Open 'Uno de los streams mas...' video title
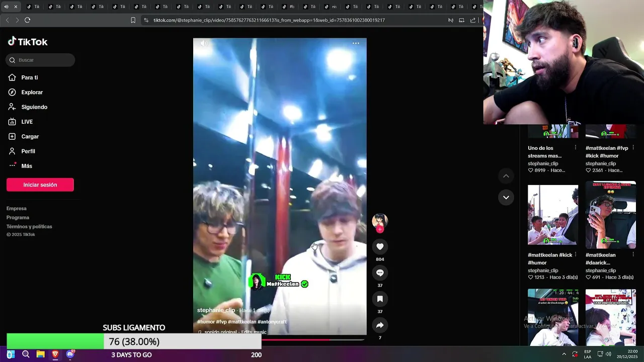The height and width of the screenshot is (362, 644). point(544,152)
